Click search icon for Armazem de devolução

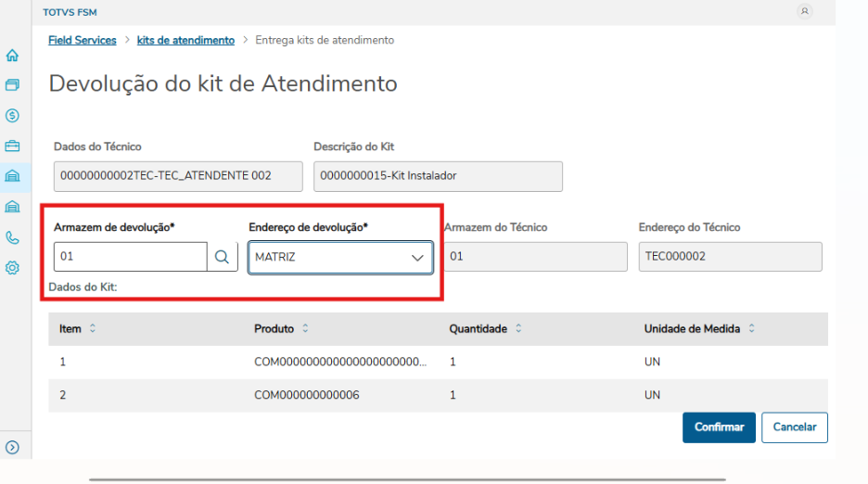(x=222, y=257)
